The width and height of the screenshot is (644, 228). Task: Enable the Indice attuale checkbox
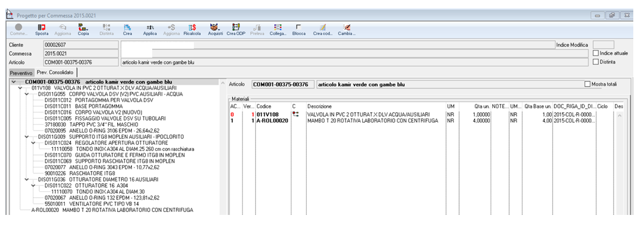(x=596, y=53)
